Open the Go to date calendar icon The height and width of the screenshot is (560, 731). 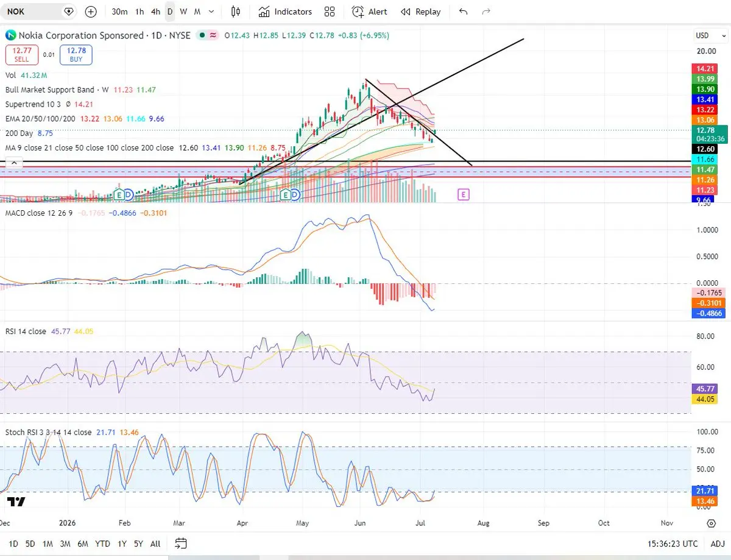180,543
